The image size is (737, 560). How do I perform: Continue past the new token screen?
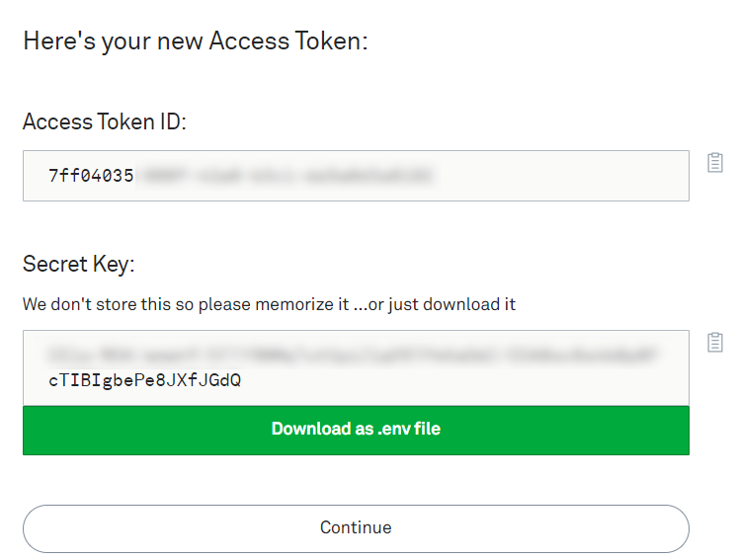tap(356, 528)
